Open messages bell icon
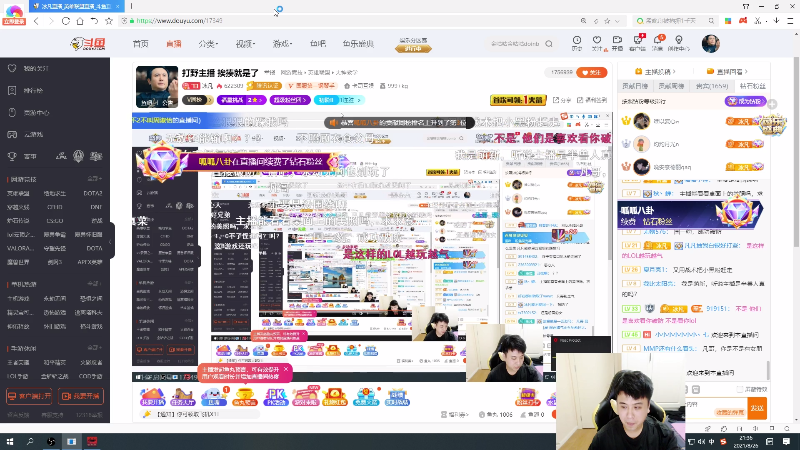 click(x=658, y=43)
